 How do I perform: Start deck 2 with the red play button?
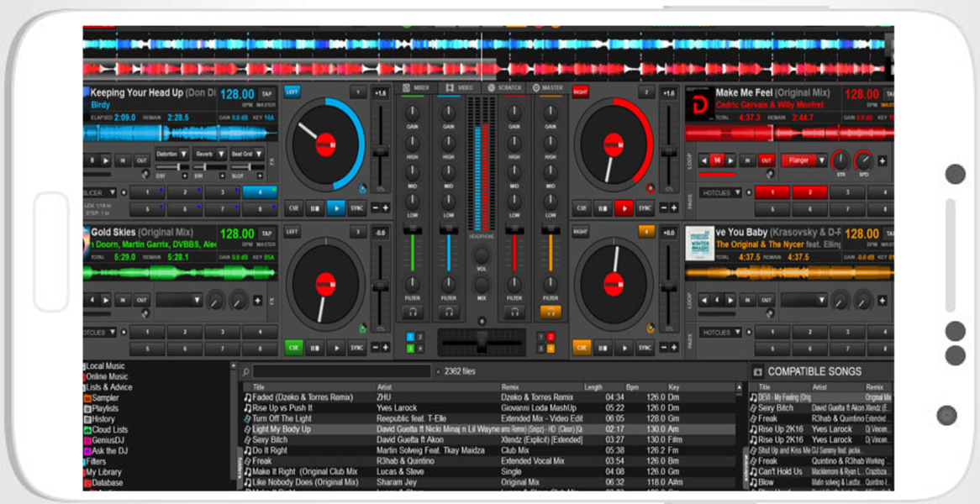pos(623,208)
